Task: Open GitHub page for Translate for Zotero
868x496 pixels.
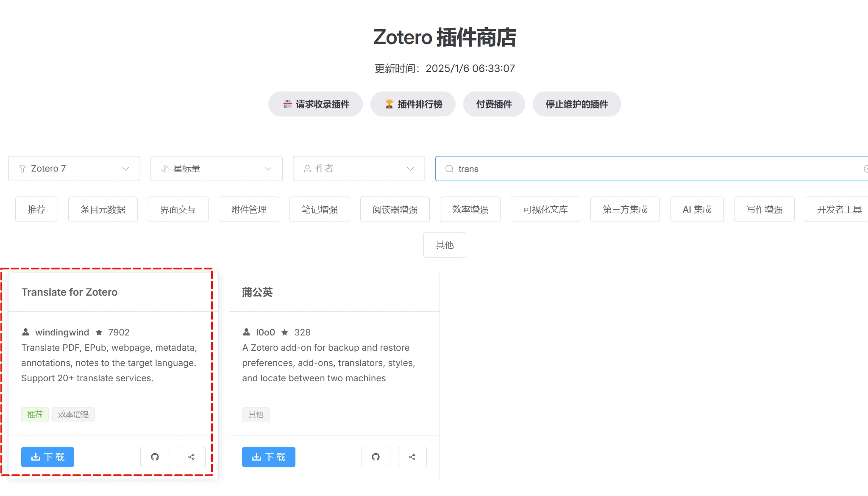Action: click(155, 457)
